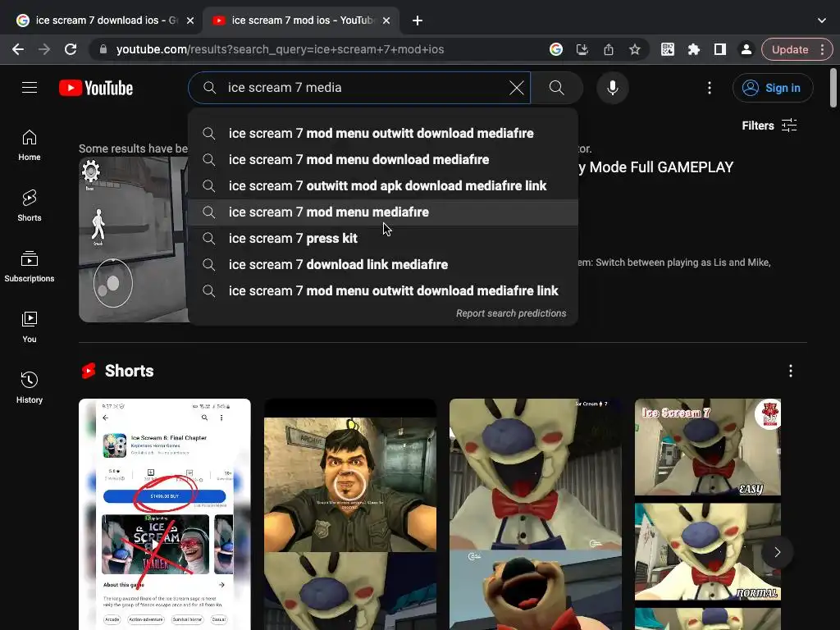Pick suggestion 'download link mediafire'
Viewport: 840px width, 630px height.
pyautogui.click(x=383, y=265)
